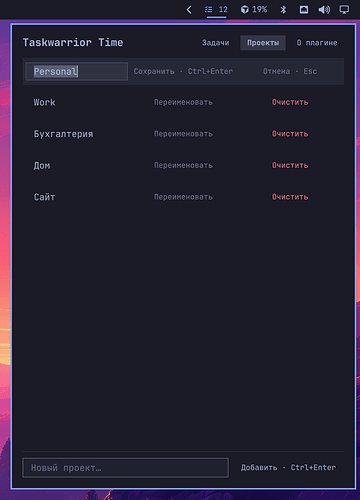360x500 pixels.
Task: Open the Bluetooth tray icon
Action: tap(283, 10)
